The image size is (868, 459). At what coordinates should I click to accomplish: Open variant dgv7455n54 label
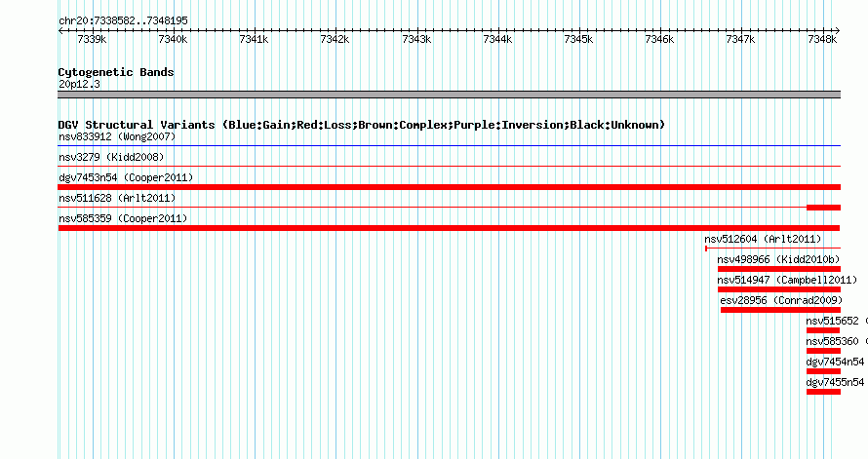(835, 382)
